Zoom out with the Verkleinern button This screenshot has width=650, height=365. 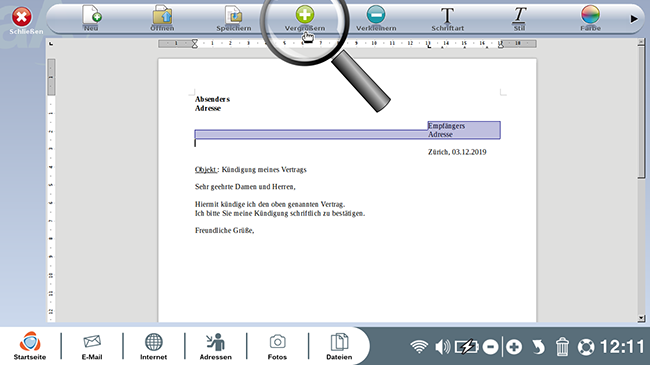pyautogui.click(x=376, y=18)
